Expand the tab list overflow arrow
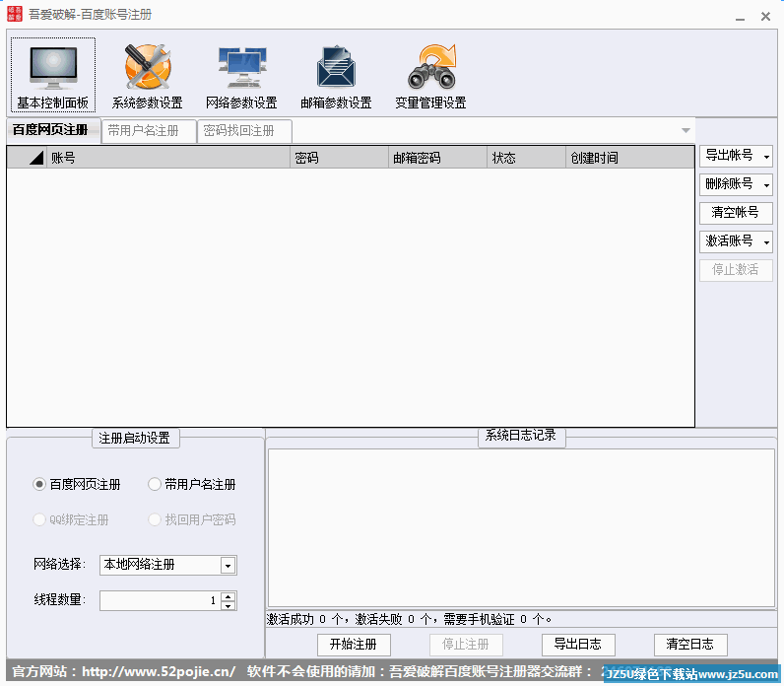The height and width of the screenshot is (686, 784). [686, 130]
